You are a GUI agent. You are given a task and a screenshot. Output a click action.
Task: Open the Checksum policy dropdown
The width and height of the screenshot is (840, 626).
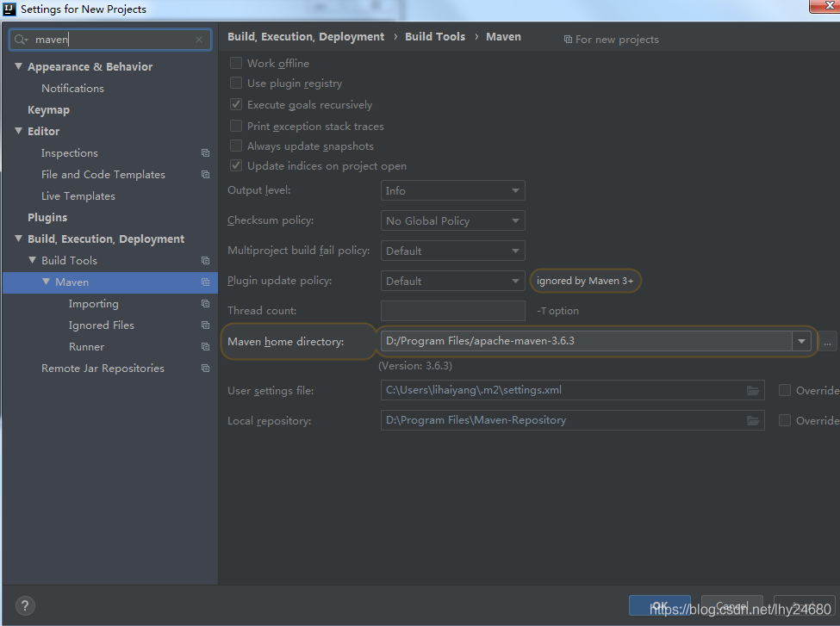(452, 220)
